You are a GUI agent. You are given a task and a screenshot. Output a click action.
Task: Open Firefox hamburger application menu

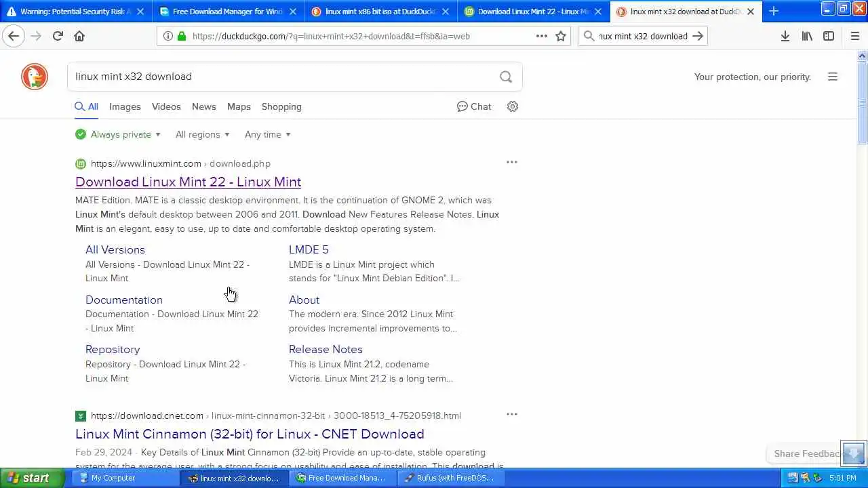pyautogui.click(x=855, y=36)
